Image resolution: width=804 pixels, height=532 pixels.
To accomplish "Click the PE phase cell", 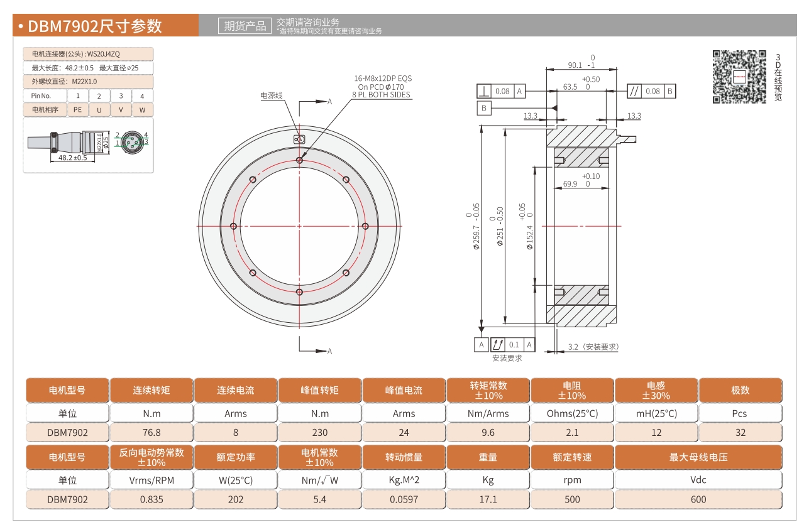I will 77,110.
